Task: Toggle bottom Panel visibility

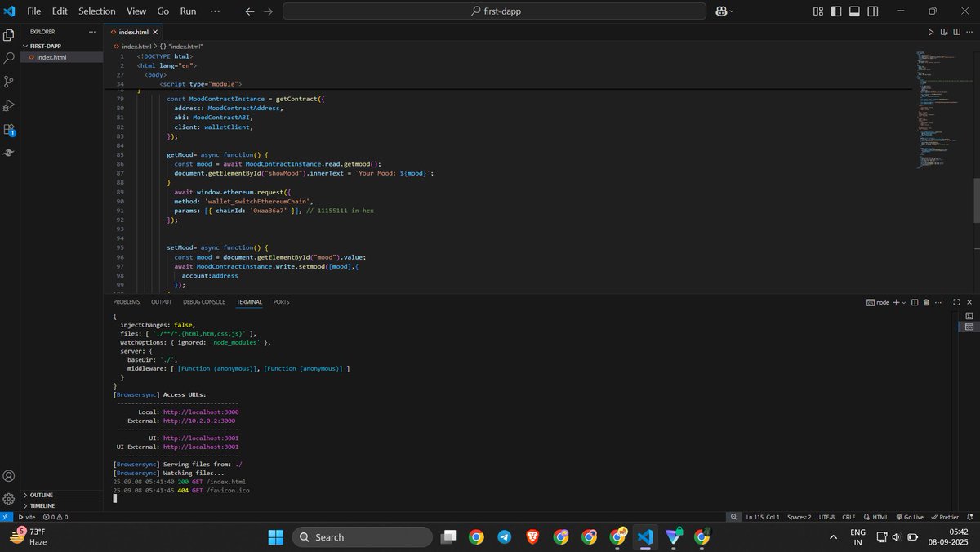Action: [x=854, y=11]
